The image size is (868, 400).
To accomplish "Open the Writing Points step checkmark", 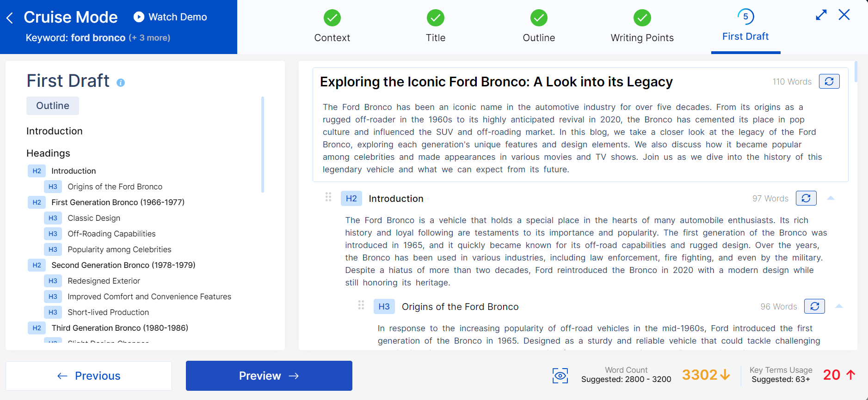I will [642, 18].
